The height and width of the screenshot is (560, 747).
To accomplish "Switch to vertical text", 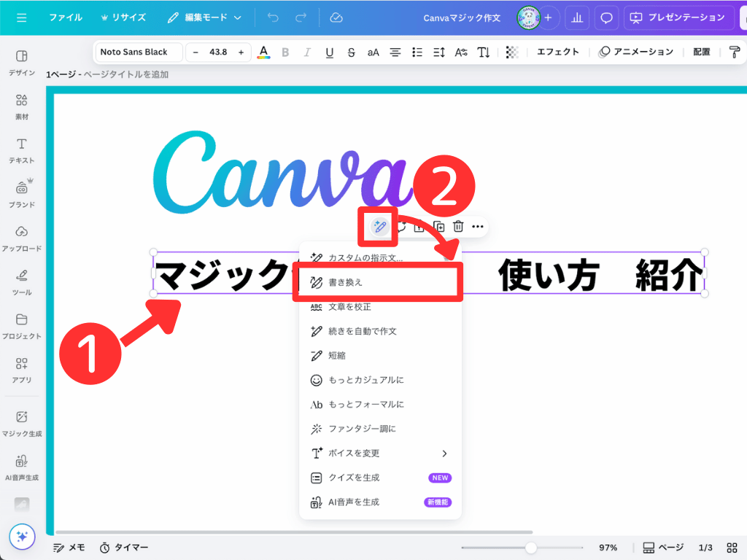I will coord(484,52).
